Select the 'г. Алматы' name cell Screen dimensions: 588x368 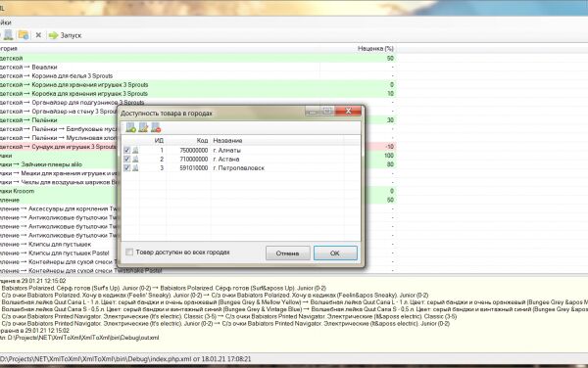coord(227,150)
